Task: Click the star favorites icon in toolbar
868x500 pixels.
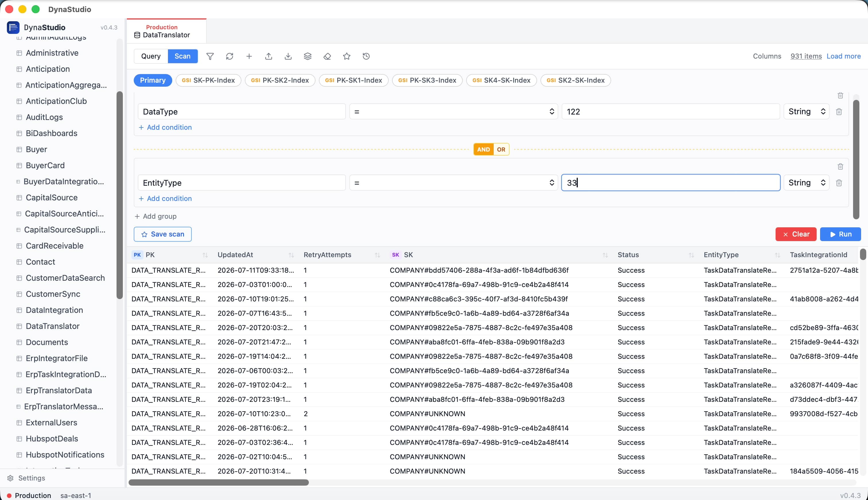Action: click(x=347, y=56)
